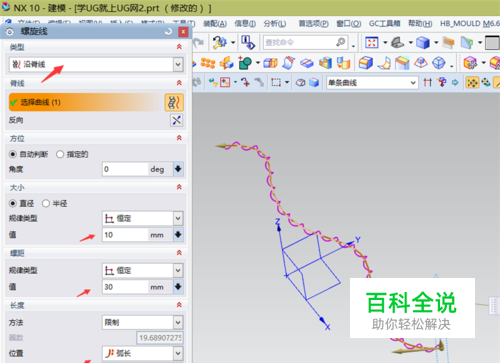Open the helix type dropdown 沿脊线
500x363 pixels.
pyautogui.click(x=96, y=64)
